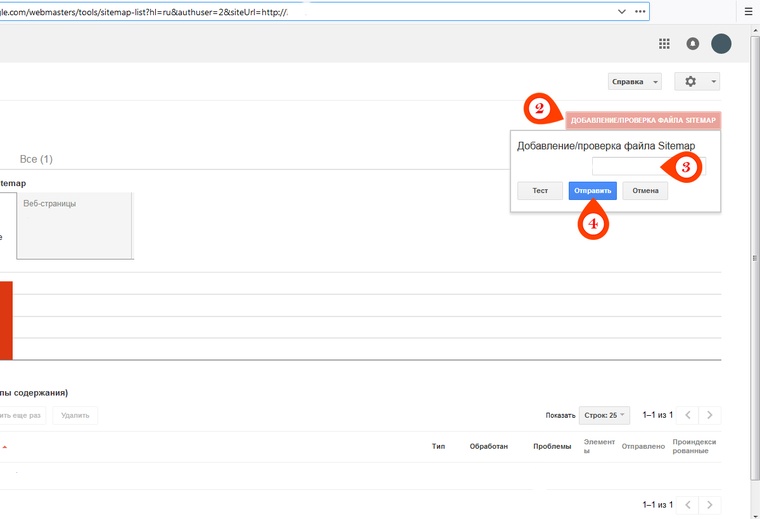Viewport: 760px width, 519px height.
Task: Open the Google apps grid
Action: tap(664, 44)
